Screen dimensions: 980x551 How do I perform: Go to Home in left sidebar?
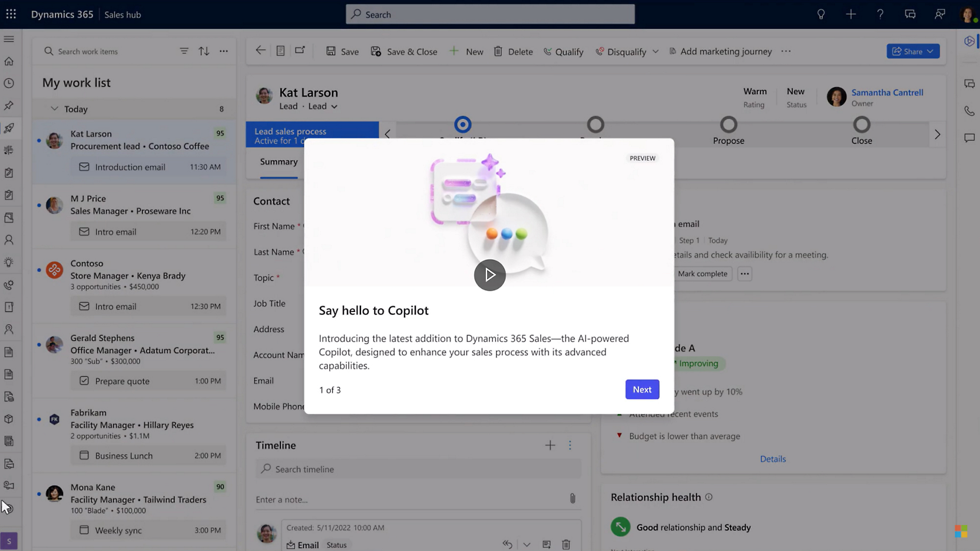[9, 61]
